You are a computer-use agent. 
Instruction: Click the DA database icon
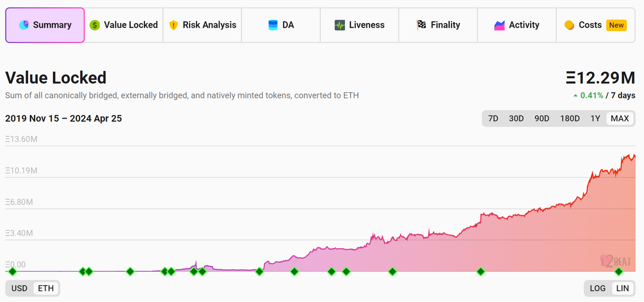point(273,25)
